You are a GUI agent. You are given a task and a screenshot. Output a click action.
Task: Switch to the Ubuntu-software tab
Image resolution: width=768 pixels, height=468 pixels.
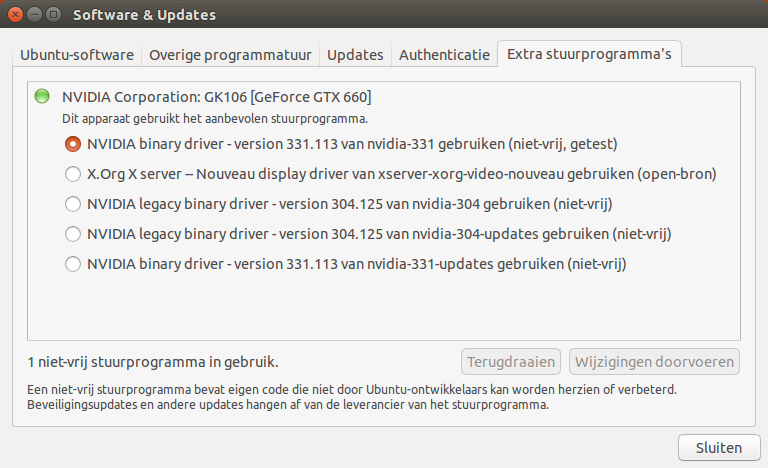(77, 55)
